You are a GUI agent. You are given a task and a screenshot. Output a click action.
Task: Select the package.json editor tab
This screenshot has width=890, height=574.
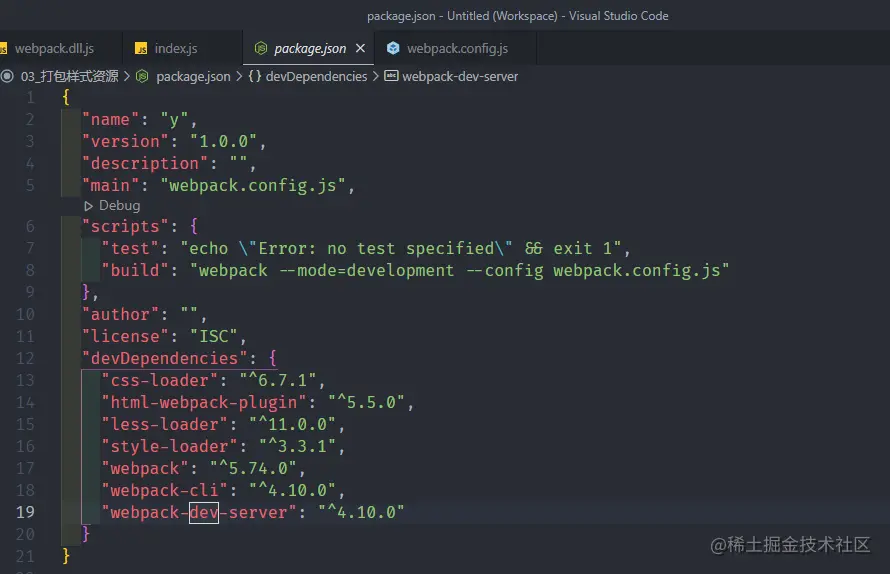pyautogui.click(x=310, y=49)
